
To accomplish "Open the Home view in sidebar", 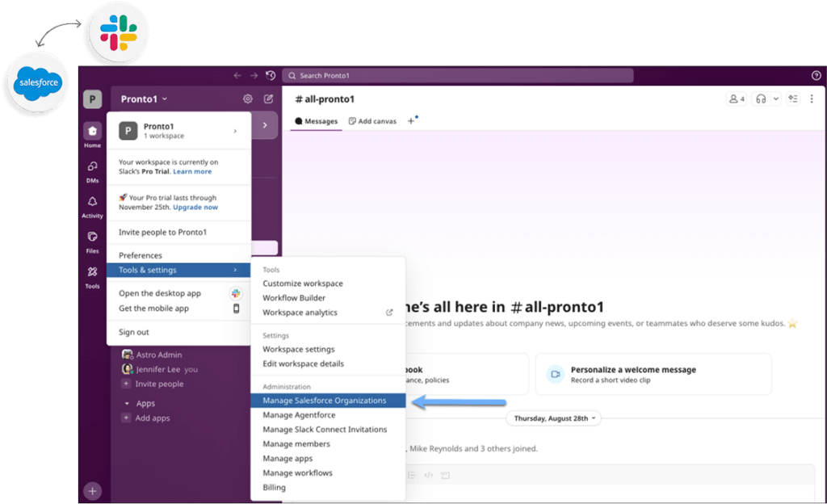I will tap(92, 135).
